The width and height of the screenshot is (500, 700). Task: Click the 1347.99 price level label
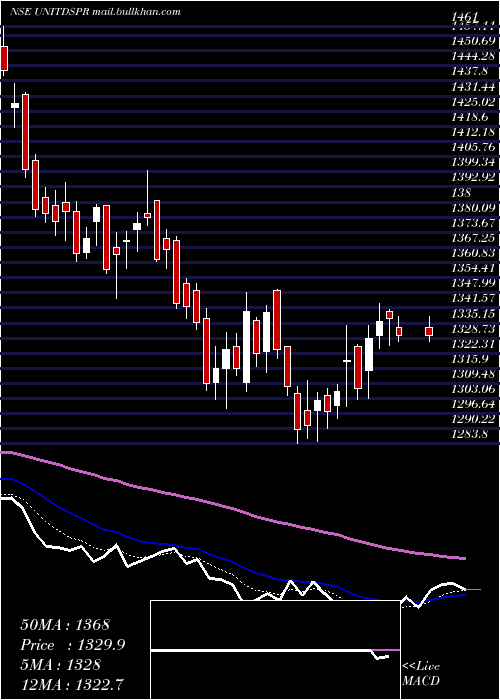coord(473,284)
